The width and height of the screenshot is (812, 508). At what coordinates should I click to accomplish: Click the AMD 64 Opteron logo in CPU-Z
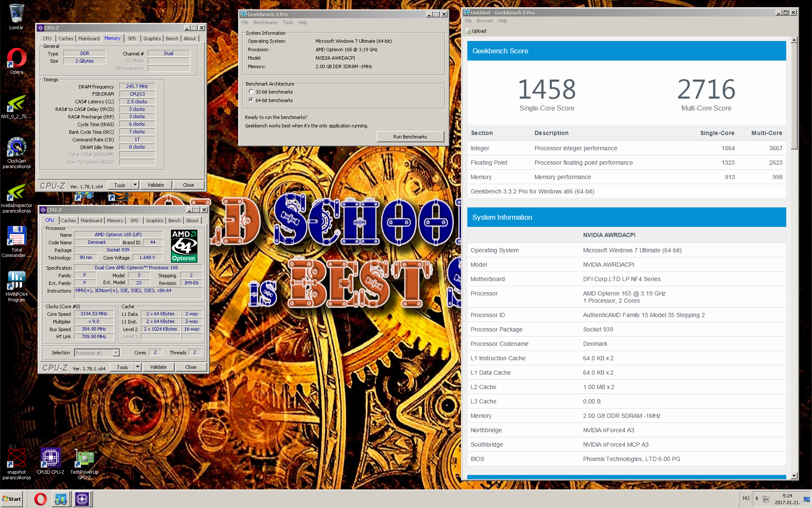(x=184, y=246)
